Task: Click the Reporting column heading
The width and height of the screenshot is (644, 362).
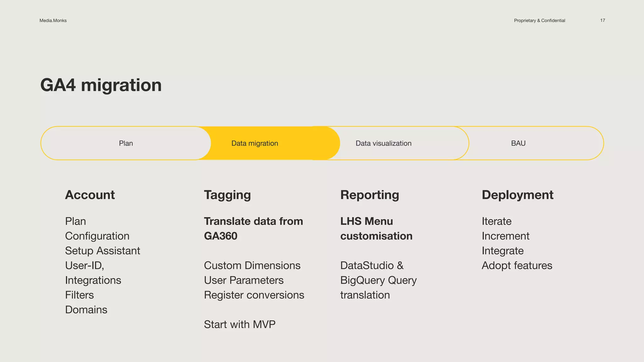Action: [x=369, y=195]
